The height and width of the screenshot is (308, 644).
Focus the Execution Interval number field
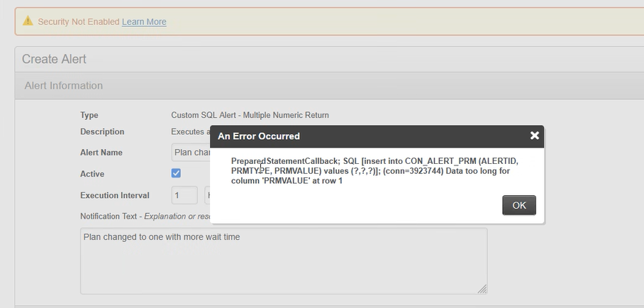tap(184, 195)
